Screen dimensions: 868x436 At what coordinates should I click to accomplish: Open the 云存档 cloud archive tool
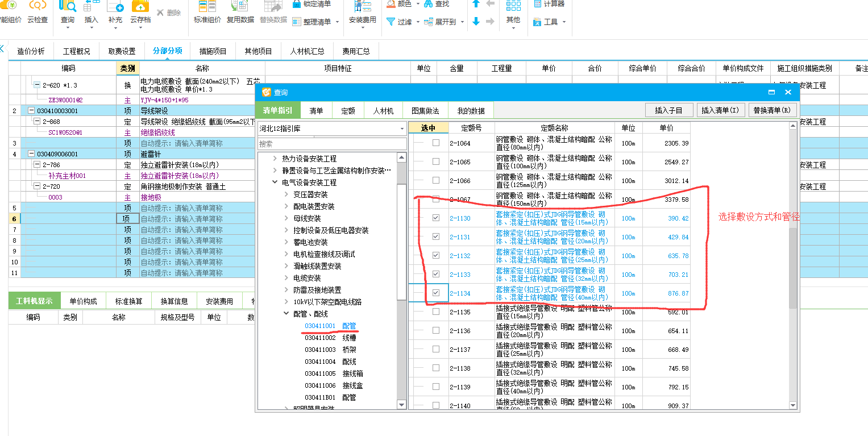(140, 13)
